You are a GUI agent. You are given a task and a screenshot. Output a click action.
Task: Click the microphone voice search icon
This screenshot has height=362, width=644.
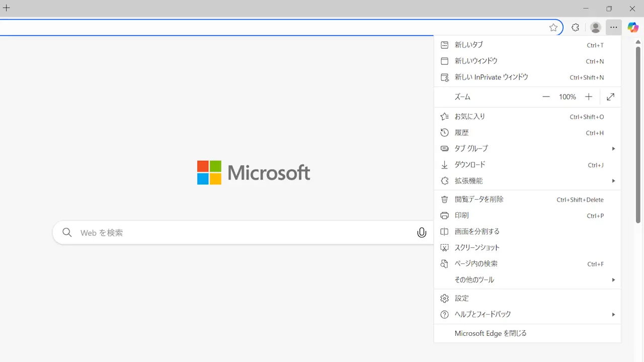pos(422,232)
